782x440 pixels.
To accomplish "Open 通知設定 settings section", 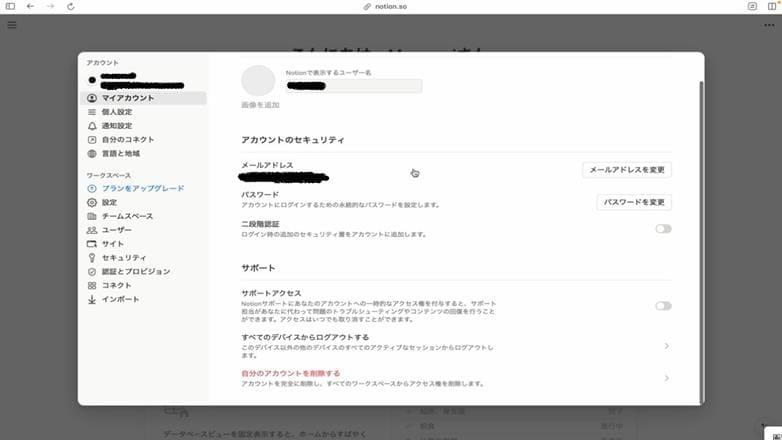I will pos(144,126).
